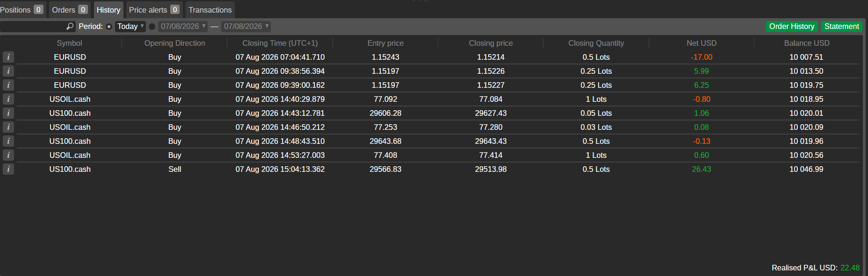Open info icon for USOIL.cash 0.08 trade
Screen dimensions: 868x276
tap(8, 127)
